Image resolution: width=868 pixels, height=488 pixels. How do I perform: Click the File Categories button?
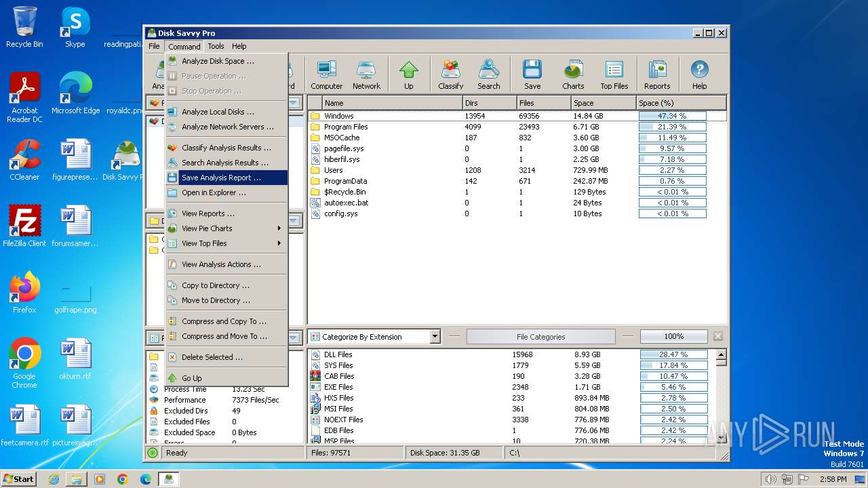coord(540,337)
